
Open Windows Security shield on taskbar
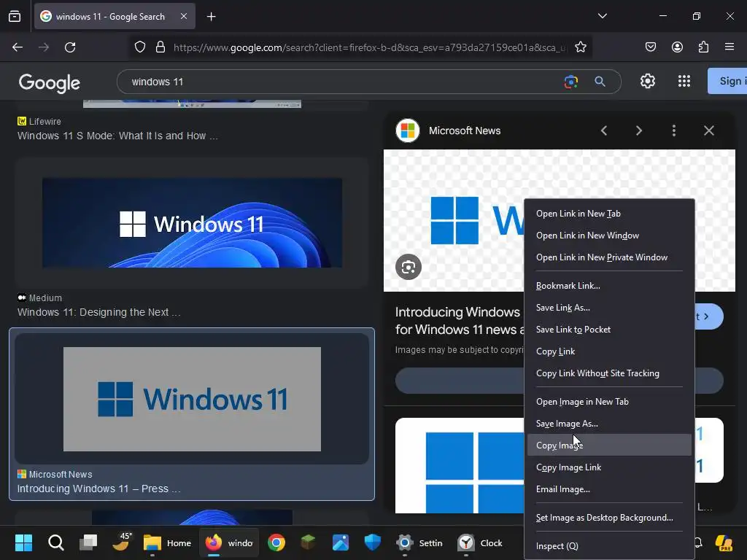(373, 542)
